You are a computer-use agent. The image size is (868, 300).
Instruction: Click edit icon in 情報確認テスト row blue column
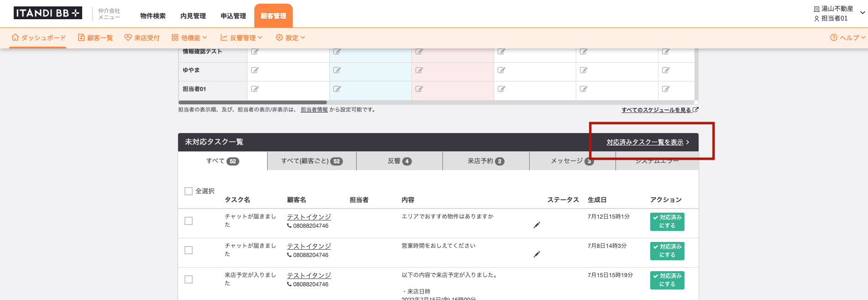[x=337, y=52]
